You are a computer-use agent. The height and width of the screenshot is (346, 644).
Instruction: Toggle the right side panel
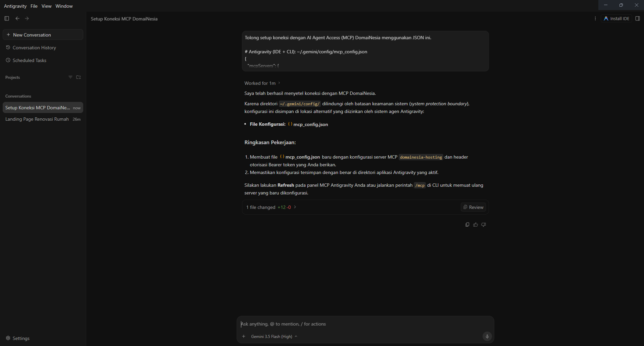tap(638, 18)
